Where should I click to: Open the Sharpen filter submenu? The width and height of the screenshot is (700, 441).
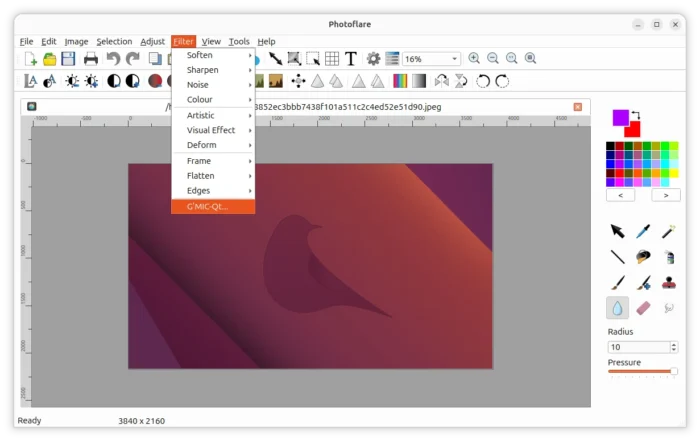coord(213,70)
